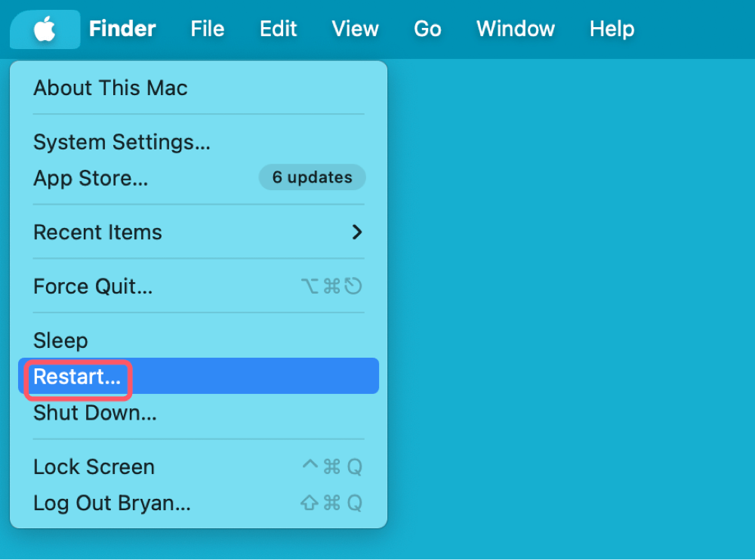
Task: Open the View menu
Action: pyautogui.click(x=355, y=29)
